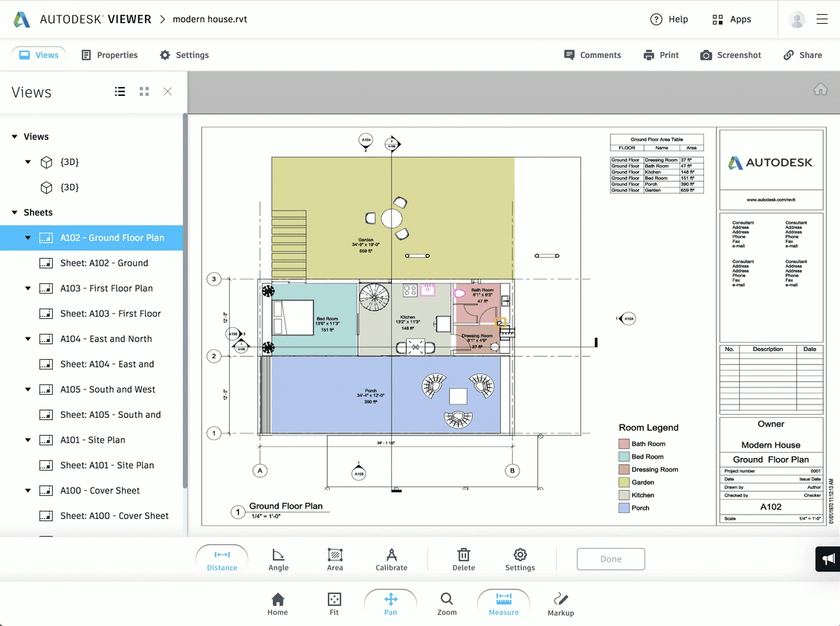This screenshot has height=626, width=840.
Task: Collapse the Sheets section
Action: pos(13,212)
